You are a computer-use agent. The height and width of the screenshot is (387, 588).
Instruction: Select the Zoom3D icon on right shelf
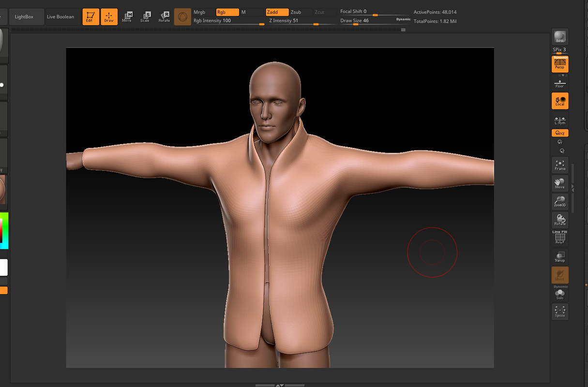click(x=560, y=201)
